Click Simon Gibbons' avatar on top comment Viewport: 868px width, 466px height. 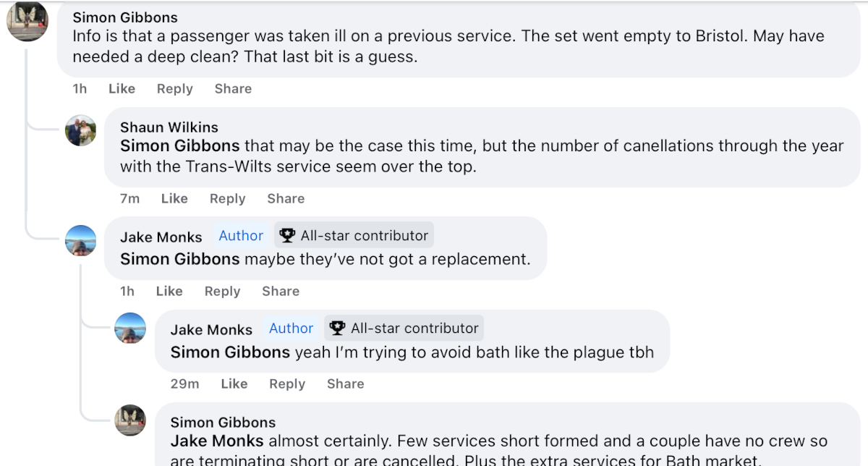(x=27, y=21)
